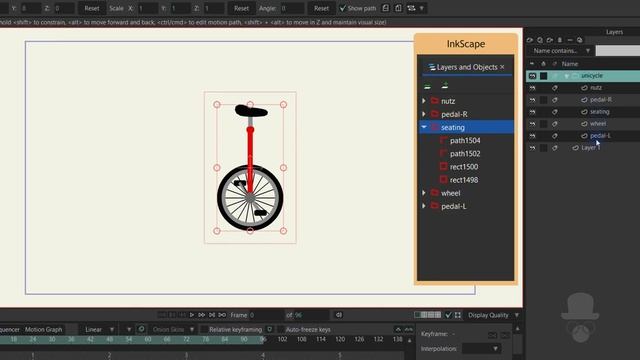Screen dimensions: 640x360
Task: Click the Scale X input field
Action: 148,8
